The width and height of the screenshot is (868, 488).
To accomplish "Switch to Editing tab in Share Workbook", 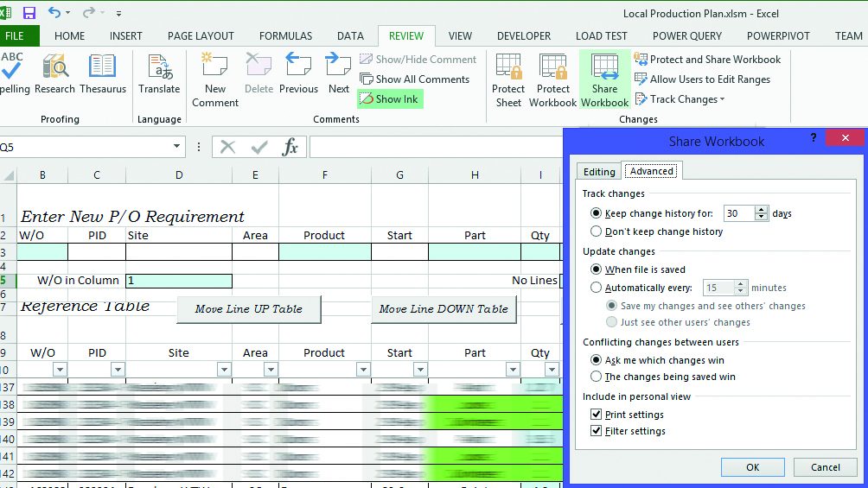I will pos(599,172).
